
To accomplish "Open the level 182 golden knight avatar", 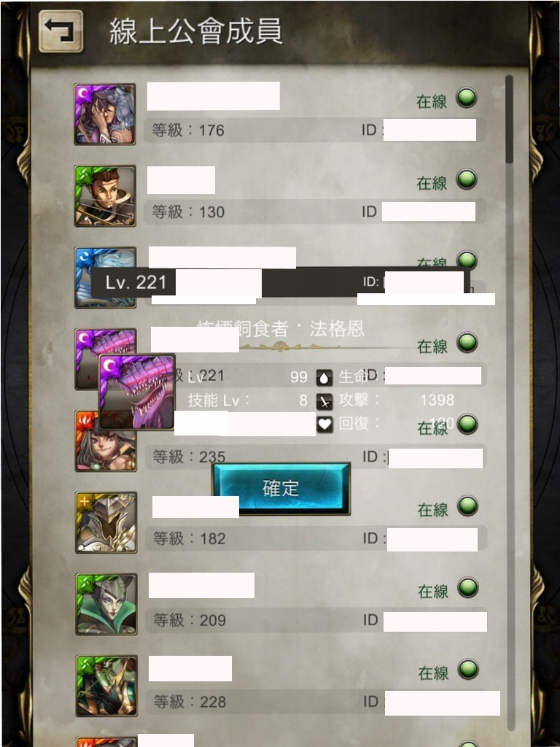I will 106,522.
